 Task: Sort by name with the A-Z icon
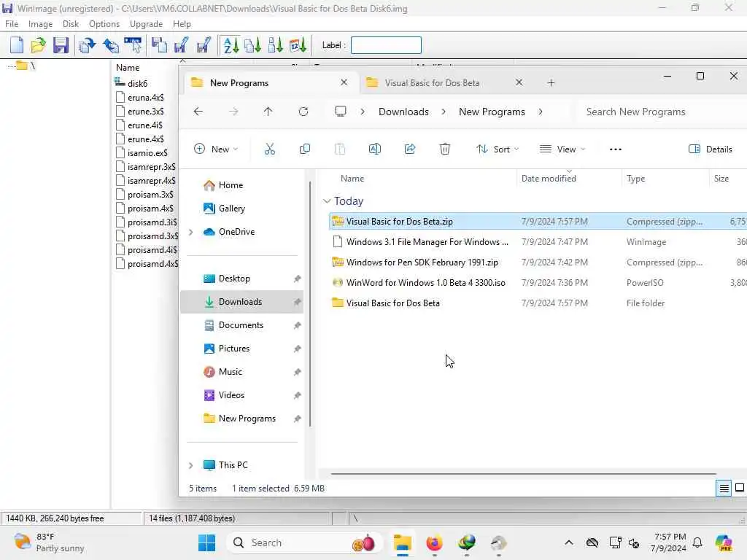tap(231, 45)
